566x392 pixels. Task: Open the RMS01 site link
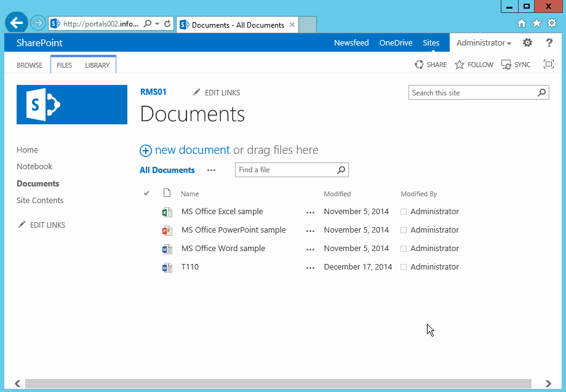tap(153, 92)
